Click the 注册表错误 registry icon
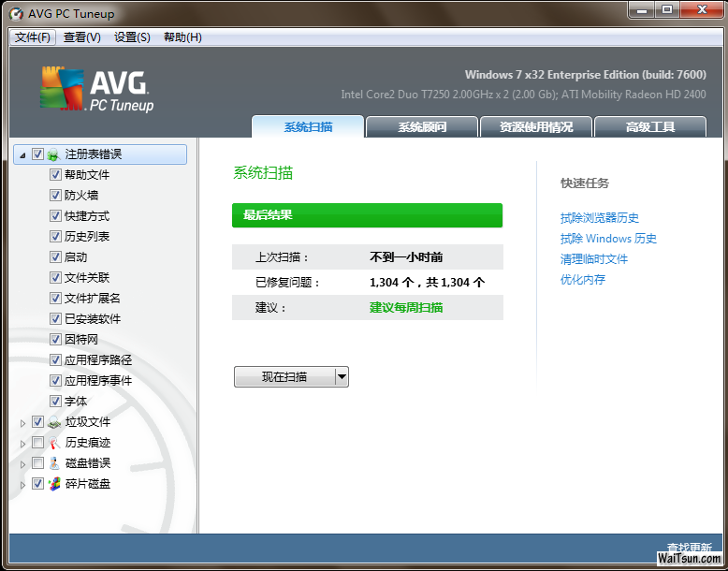Image resolution: width=728 pixels, height=571 pixels. click(54, 154)
